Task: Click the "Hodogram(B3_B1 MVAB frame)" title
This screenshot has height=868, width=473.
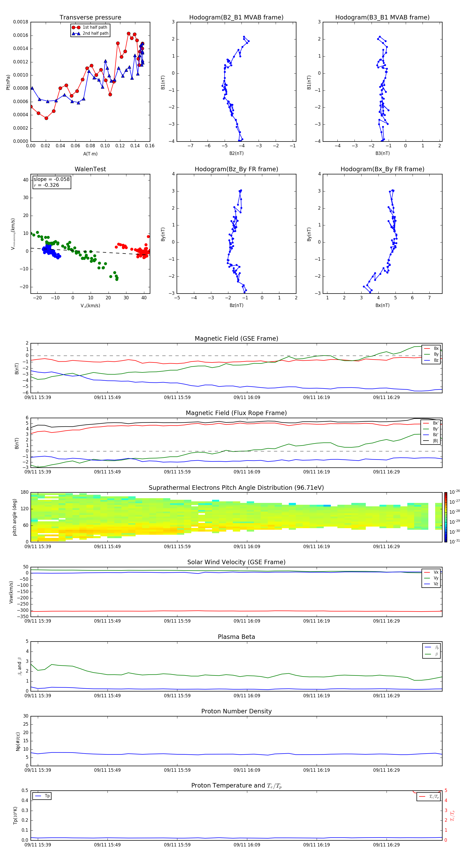Action: [x=382, y=18]
